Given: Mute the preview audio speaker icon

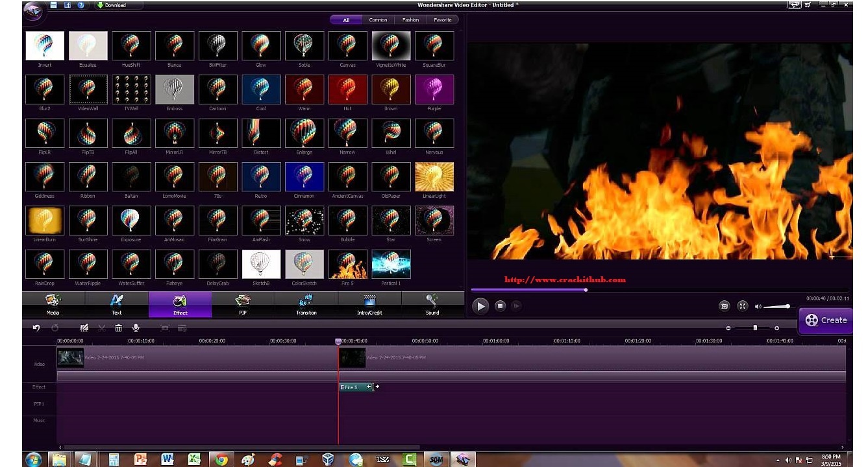Looking at the screenshot, I should point(757,305).
